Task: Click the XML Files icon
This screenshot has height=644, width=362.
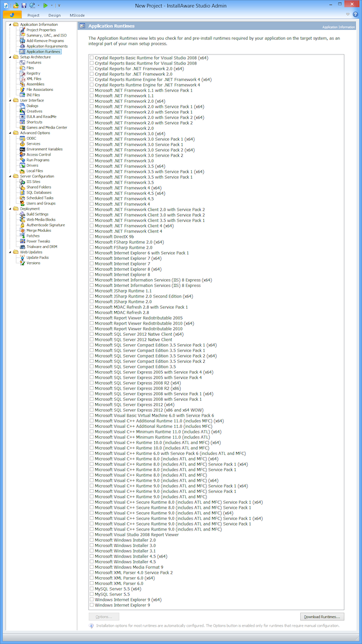Action: (x=23, y=79)
